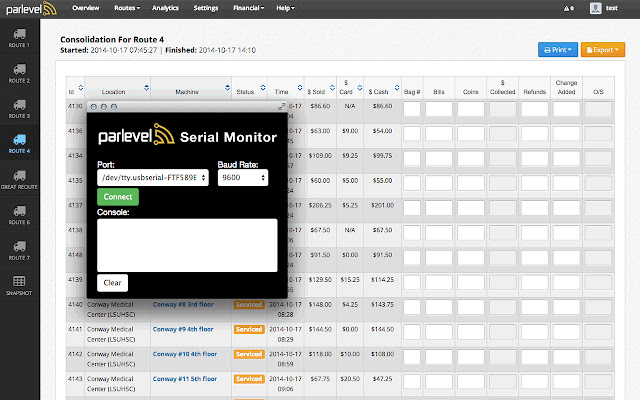Open the Financial dropdown menu
This screenshot has height=400, width=640.
(x=249, y=8)
